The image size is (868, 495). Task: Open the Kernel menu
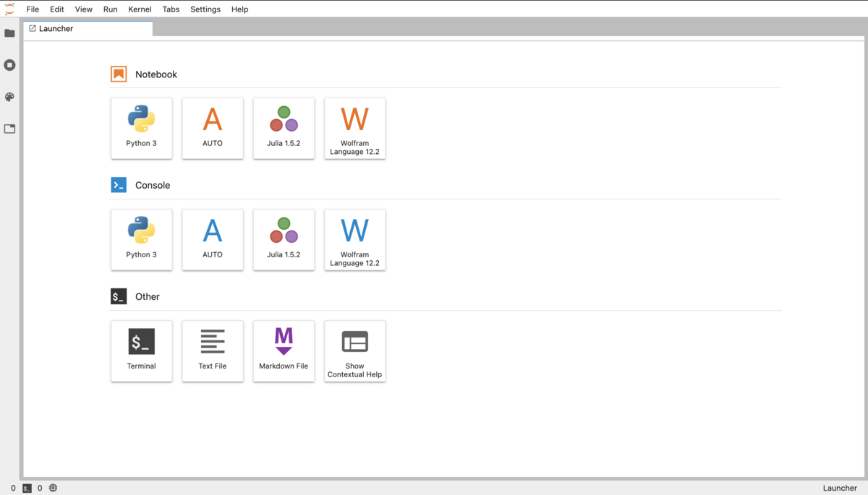pyautogui.click(x=140, y=9)
